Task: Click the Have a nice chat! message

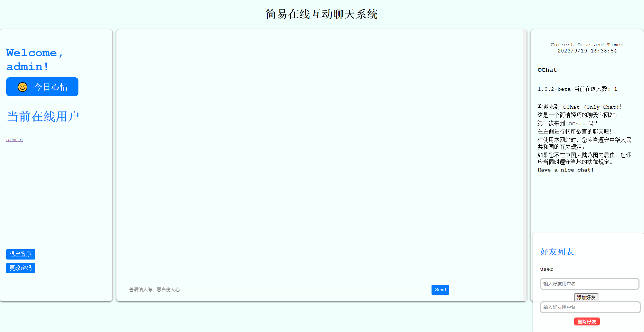Action: click(x=565, y=170)
